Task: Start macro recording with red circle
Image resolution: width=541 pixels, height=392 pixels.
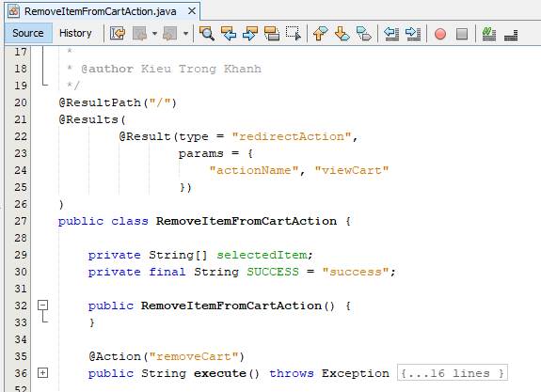Action: coord(440,34)
